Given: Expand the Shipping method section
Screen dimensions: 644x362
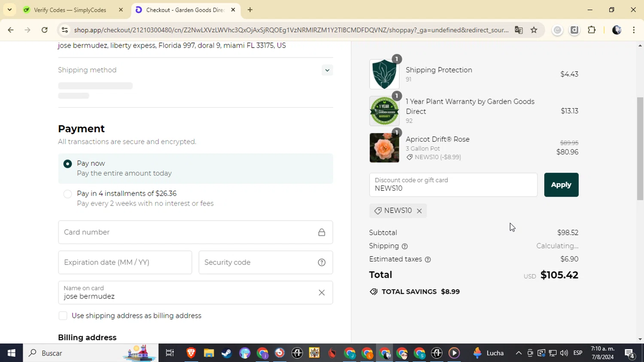Looking at the screenshot, I should pyautogui.click(x=327, y=70).
